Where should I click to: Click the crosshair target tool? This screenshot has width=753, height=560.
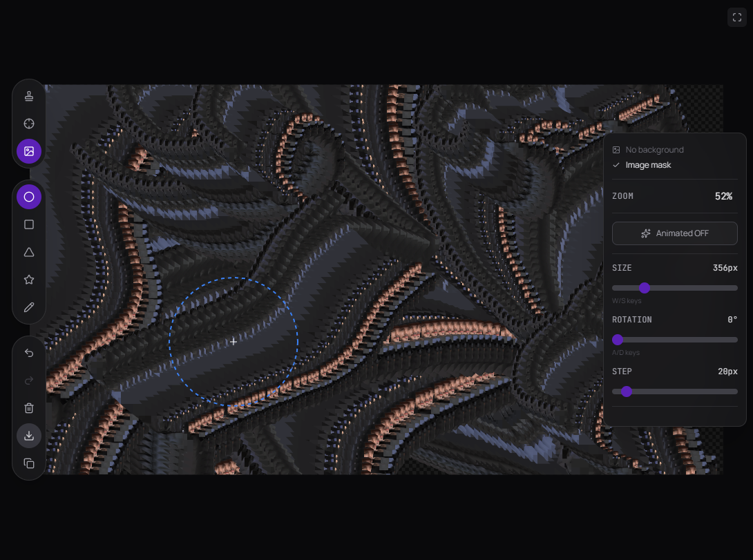(x=29, y=124)
